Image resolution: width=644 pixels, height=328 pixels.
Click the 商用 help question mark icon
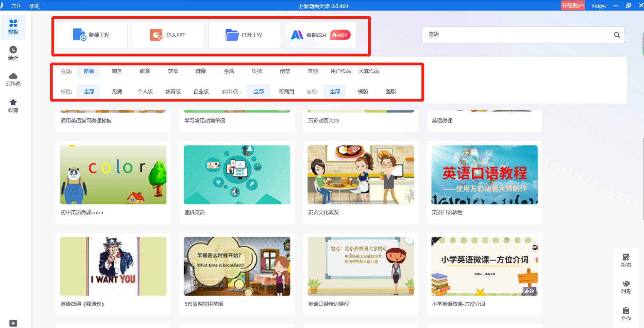pyautogui.click(x=236, y=92)
